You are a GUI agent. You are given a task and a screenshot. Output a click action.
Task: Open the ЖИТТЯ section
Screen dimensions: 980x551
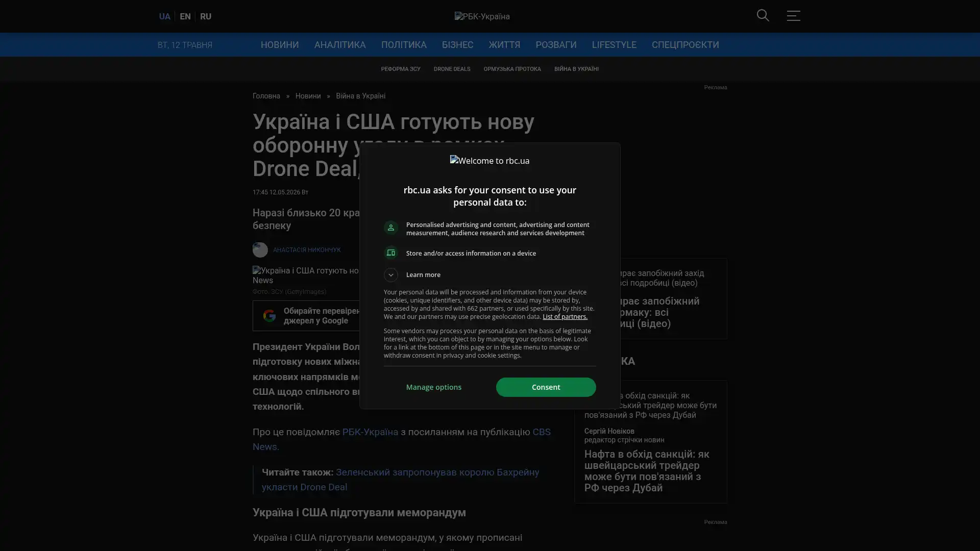click(504, 45)
